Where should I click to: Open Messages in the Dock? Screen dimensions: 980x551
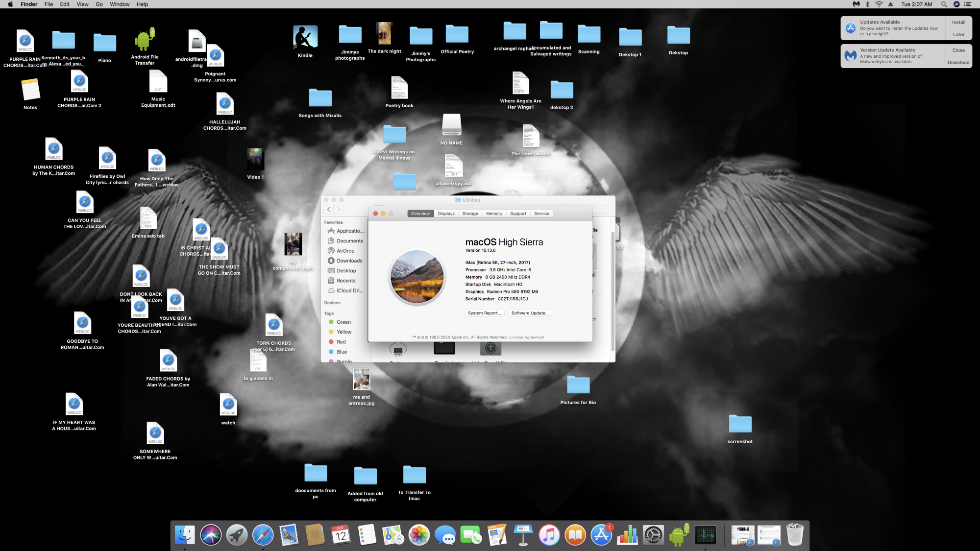point(445,535)
